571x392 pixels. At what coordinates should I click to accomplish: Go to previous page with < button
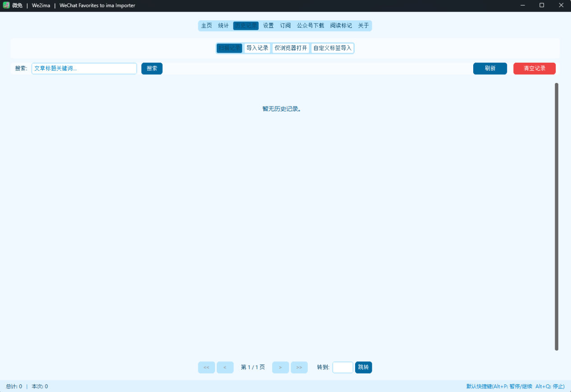(x=225, y=368)
